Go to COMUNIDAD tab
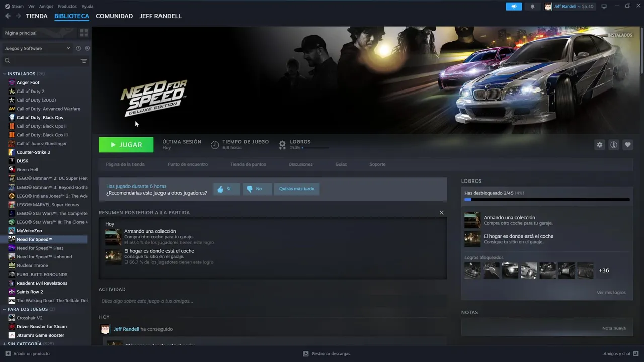Viewport: 644px width, 362px height. coord(114,16)
